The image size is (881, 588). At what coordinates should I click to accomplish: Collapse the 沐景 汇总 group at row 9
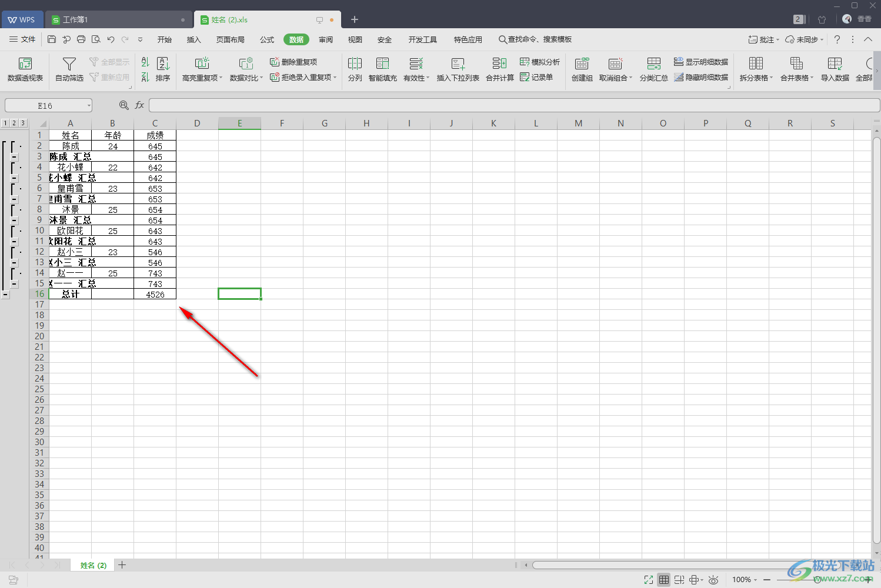(14, 220)
